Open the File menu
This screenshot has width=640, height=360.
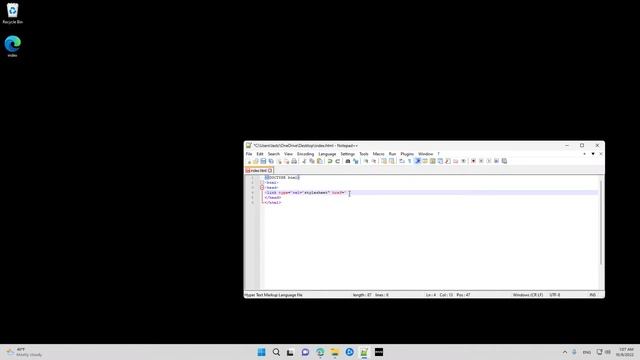[x=249, y=154]
